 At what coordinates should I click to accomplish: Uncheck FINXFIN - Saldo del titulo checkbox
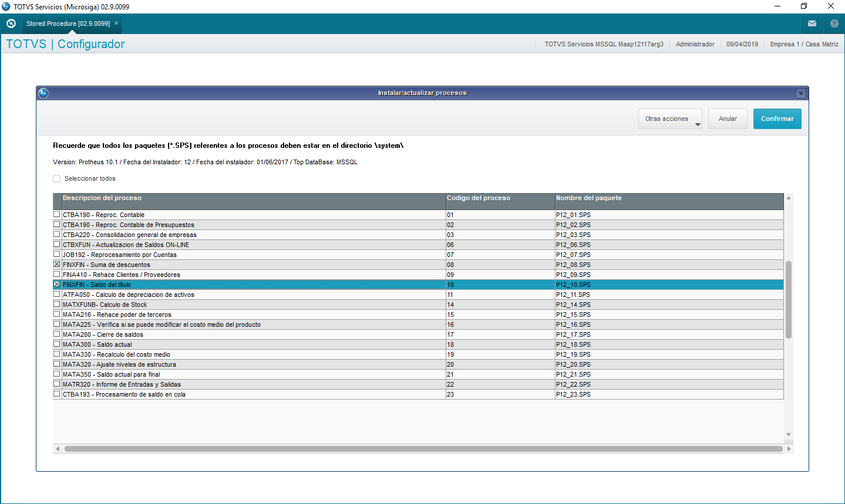(x=57, y=285)
